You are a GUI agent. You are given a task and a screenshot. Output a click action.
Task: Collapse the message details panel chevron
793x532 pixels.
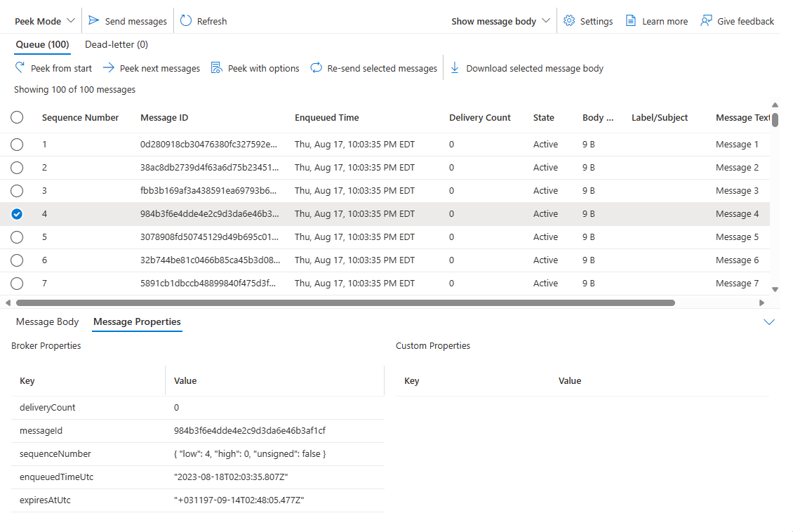[769, 322]
